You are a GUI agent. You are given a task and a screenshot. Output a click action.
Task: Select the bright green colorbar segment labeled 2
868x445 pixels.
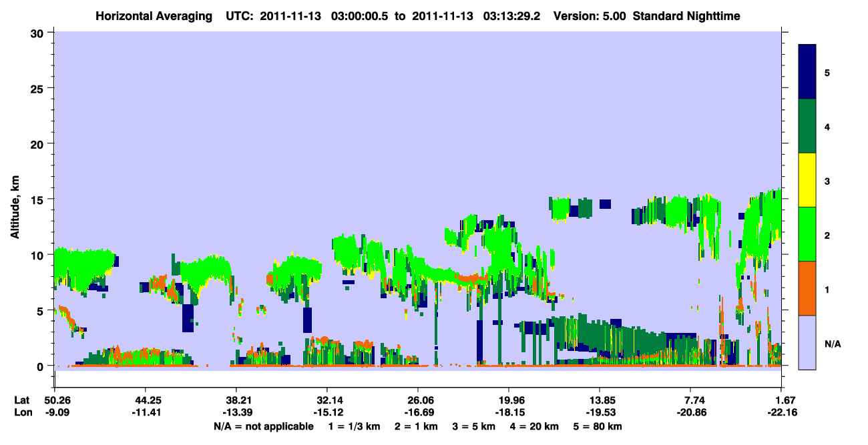tap(807, 234)
